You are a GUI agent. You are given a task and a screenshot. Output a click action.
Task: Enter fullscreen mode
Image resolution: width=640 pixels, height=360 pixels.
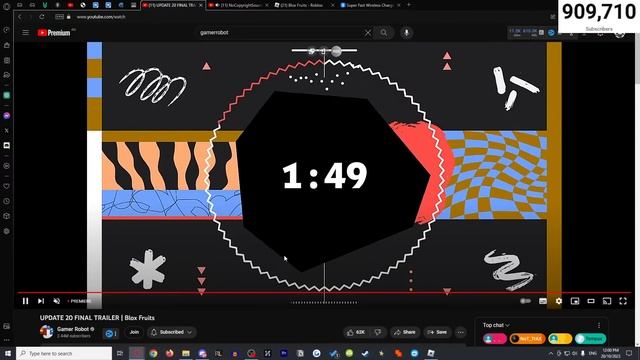[623, 301]
